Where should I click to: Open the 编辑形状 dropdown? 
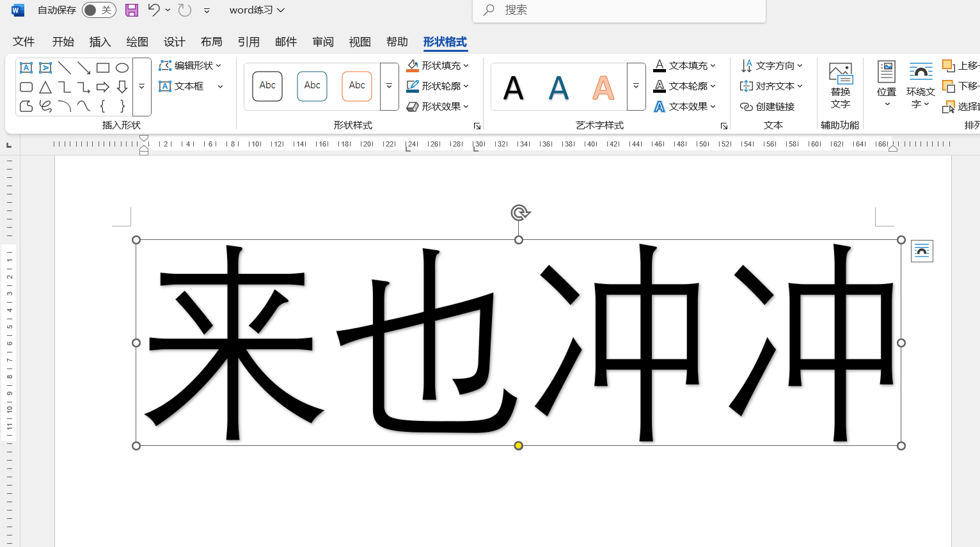coord(190,65)
